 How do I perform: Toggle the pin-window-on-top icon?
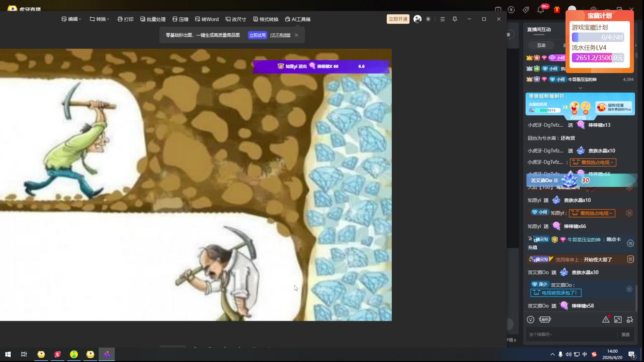click(x=455, y=19)
